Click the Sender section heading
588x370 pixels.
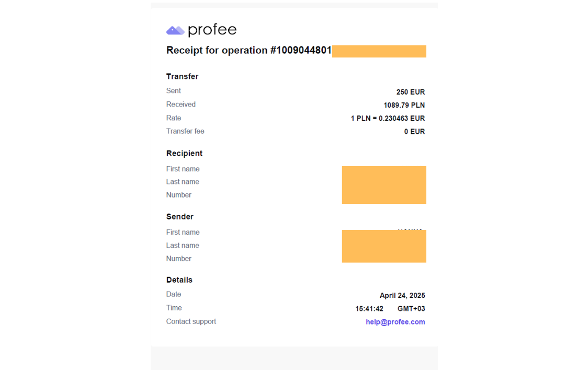tap(179, 216)
